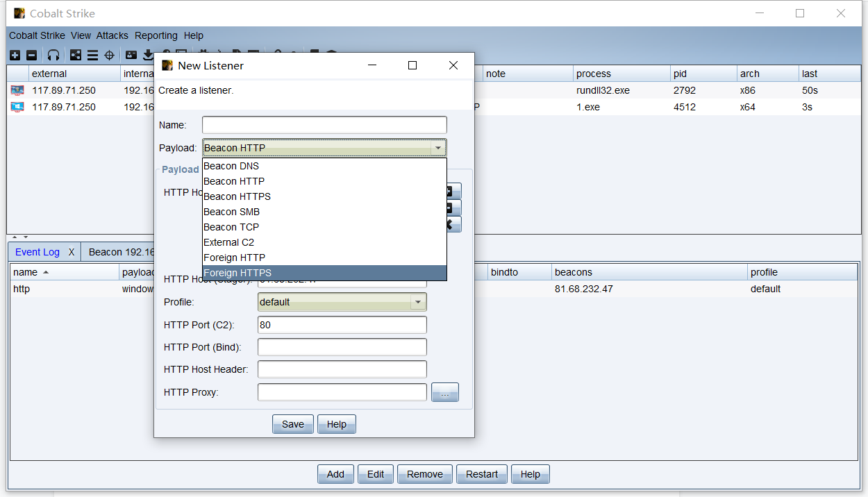Open the View menu
The height and width of the screenshot is (497, 868).
pos(81,35)
